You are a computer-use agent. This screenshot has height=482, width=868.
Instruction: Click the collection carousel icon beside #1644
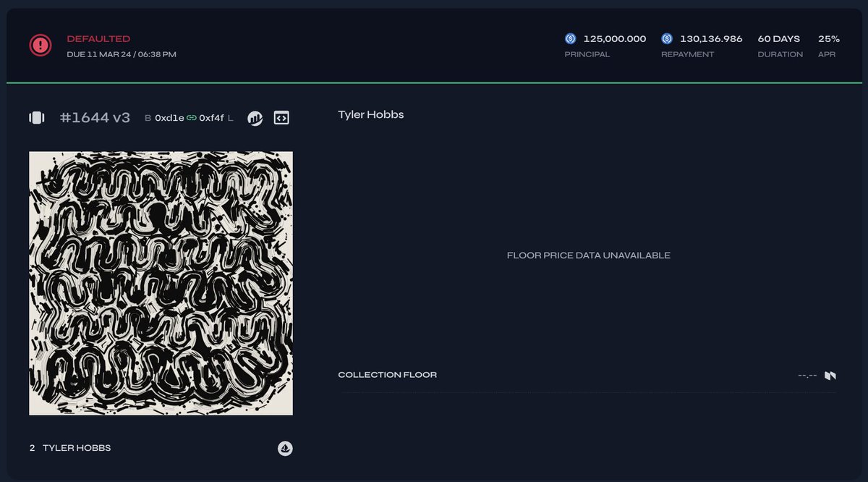[37, 118]
